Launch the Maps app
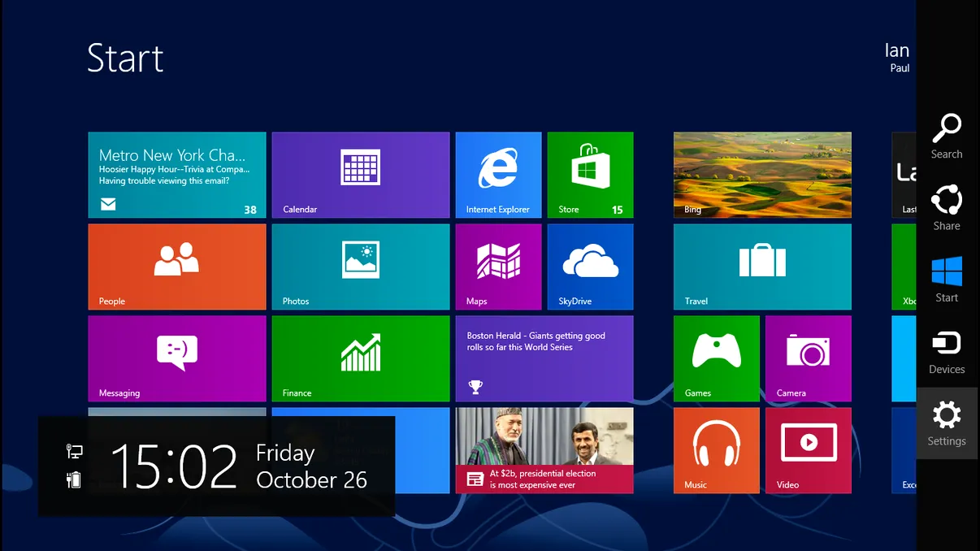Screen dimensions: 980x551 pyautogui.click(x=498, y=267)
